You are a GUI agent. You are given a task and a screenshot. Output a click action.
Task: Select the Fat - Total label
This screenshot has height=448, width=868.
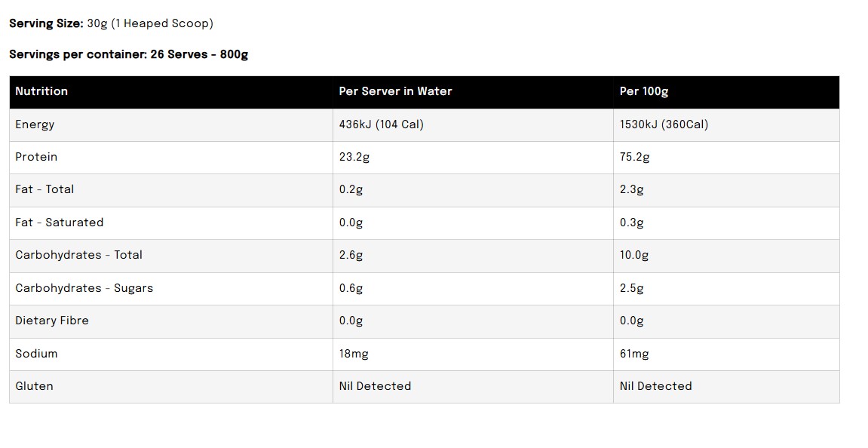(44, 189)
